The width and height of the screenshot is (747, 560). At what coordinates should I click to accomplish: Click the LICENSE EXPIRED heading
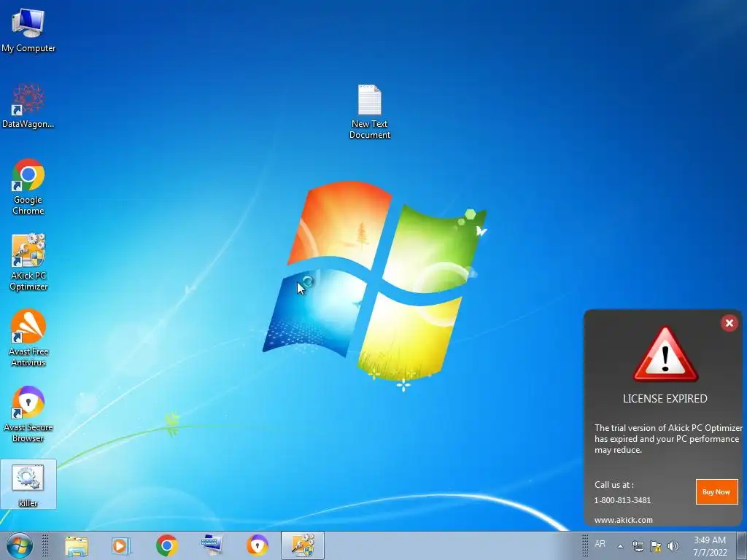[665, 399]
